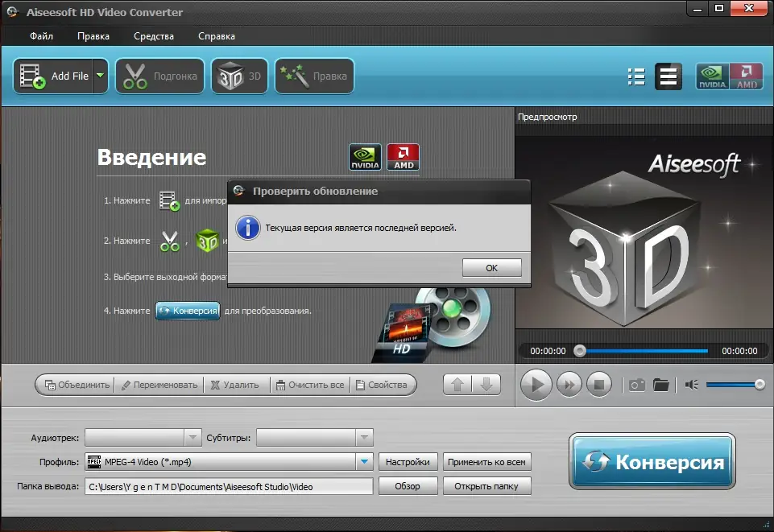This screenshot has height=532, width=774.
Task: Click the 'Введение' heading
Action: tap(151, 157)
